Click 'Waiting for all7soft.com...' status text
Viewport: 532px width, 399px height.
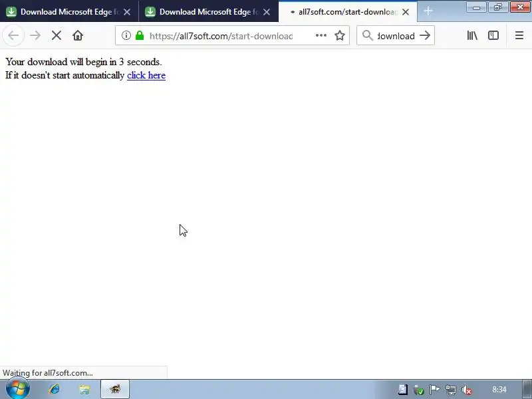coord(47,373)
